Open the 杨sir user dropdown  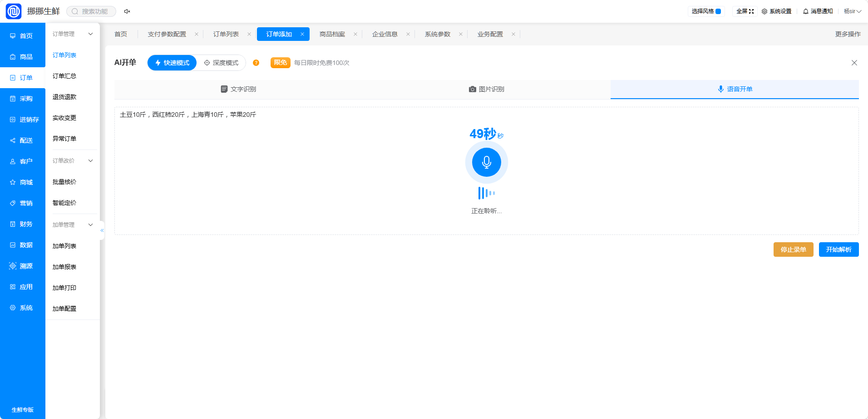point(853,11)
